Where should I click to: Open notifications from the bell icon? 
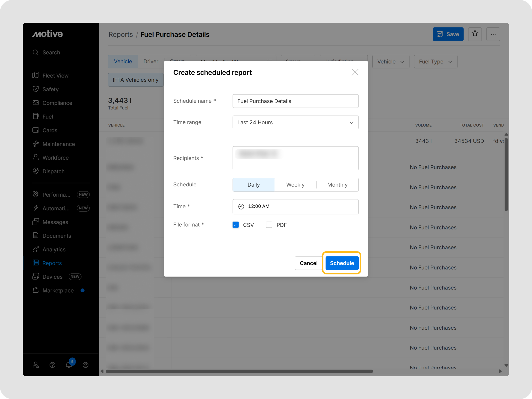coord(69,365)
